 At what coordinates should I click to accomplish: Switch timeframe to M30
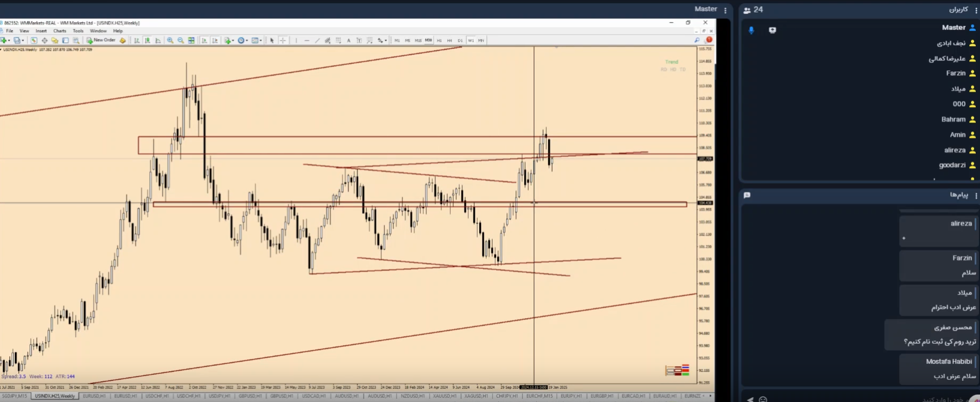(x=428, y=40)
